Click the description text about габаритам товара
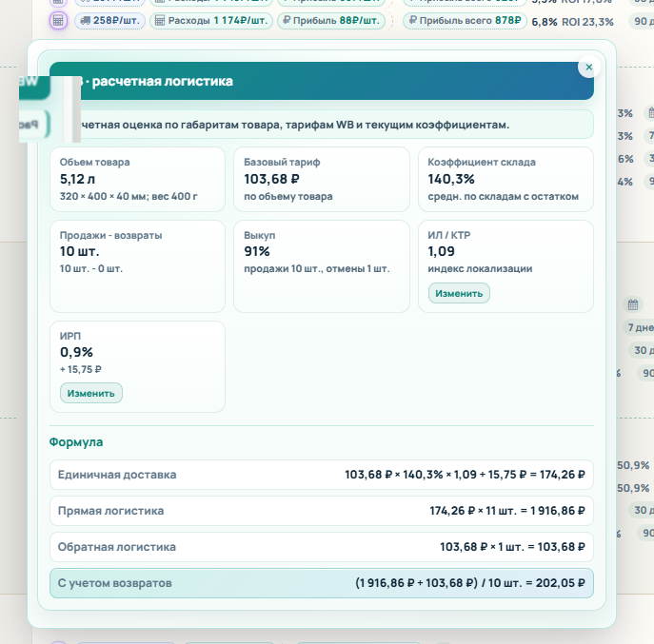 coord(293,125)
